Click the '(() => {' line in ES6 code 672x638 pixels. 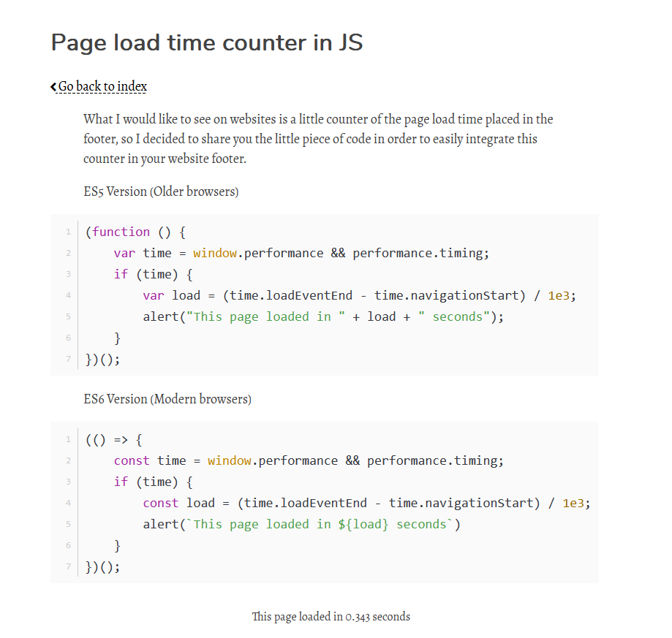tap(114, 440)
